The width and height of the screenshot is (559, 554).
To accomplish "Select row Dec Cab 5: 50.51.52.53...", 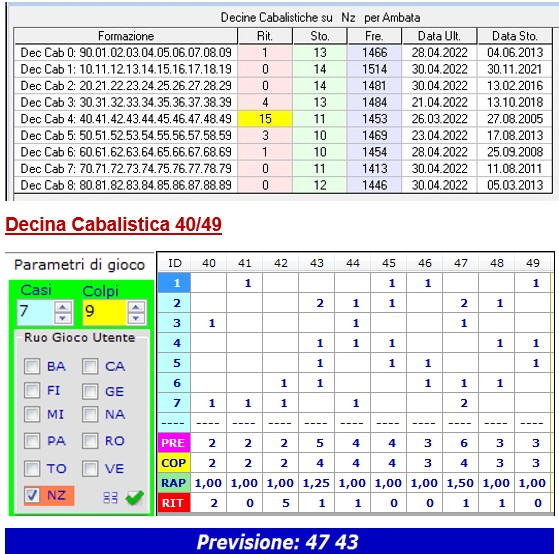I will pos(283,135).
